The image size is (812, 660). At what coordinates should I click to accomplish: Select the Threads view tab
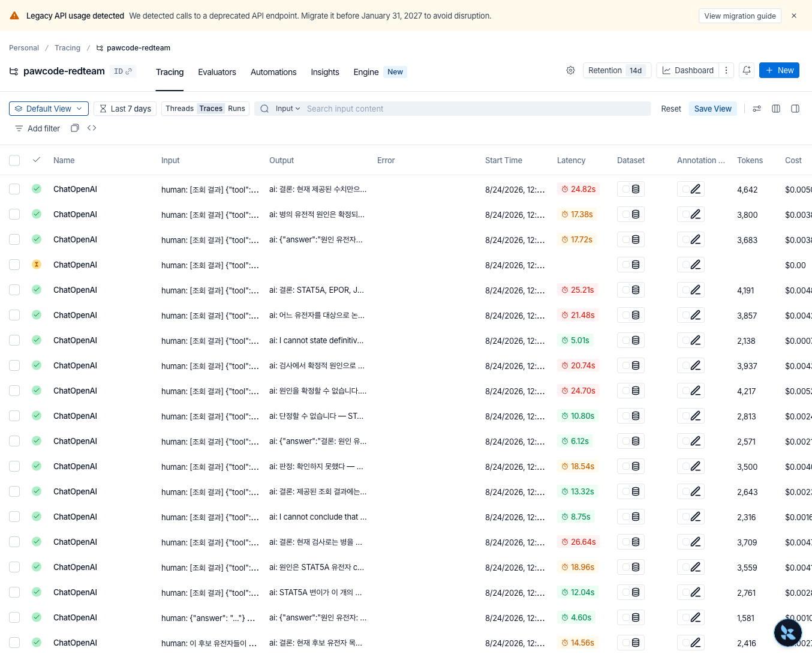click(x=179, y=109)
